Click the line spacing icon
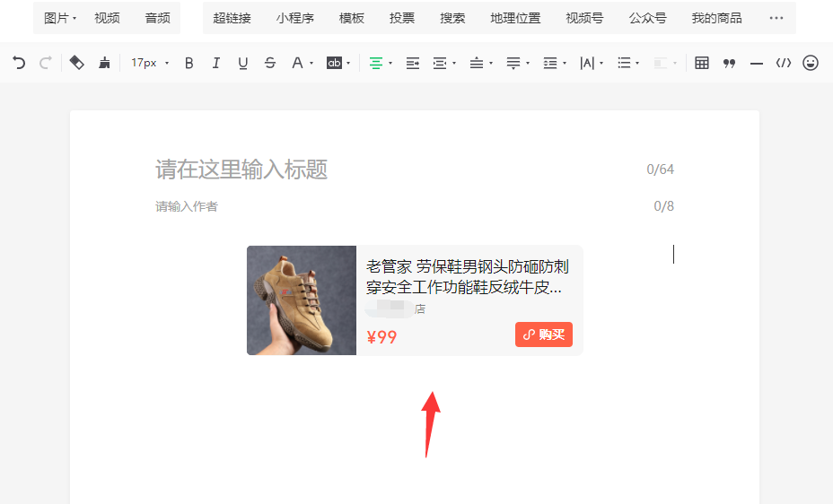 click(550, 63)
